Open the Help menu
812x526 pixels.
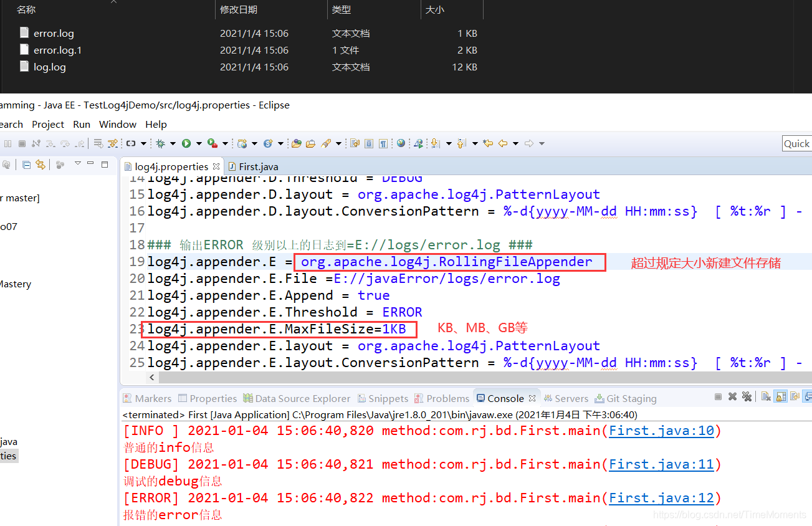[x=156, y=124]
